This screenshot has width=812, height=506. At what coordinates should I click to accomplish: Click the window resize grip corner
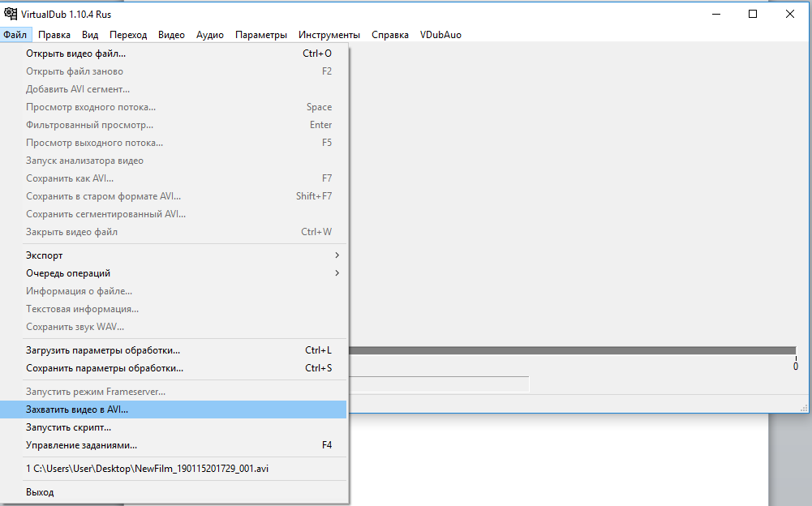click(x=804, y=408)
